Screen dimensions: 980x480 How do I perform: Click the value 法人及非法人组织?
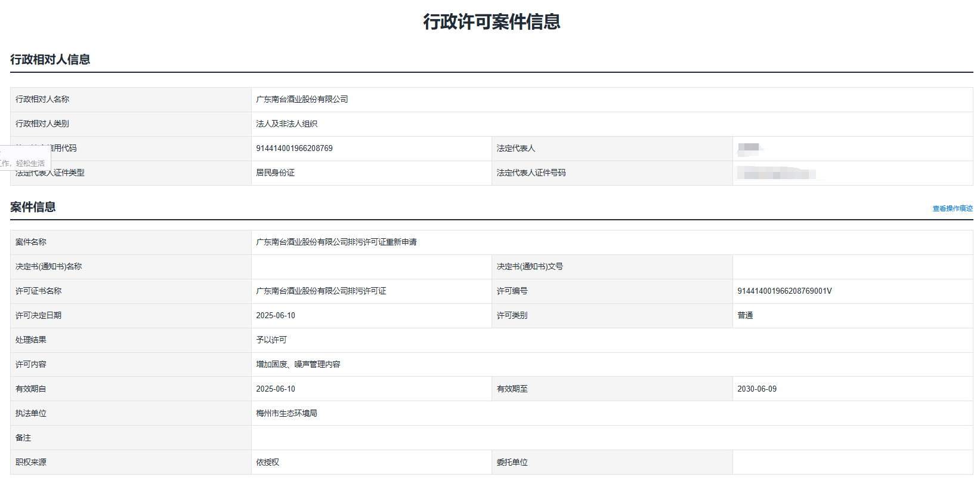pos(286,124)
